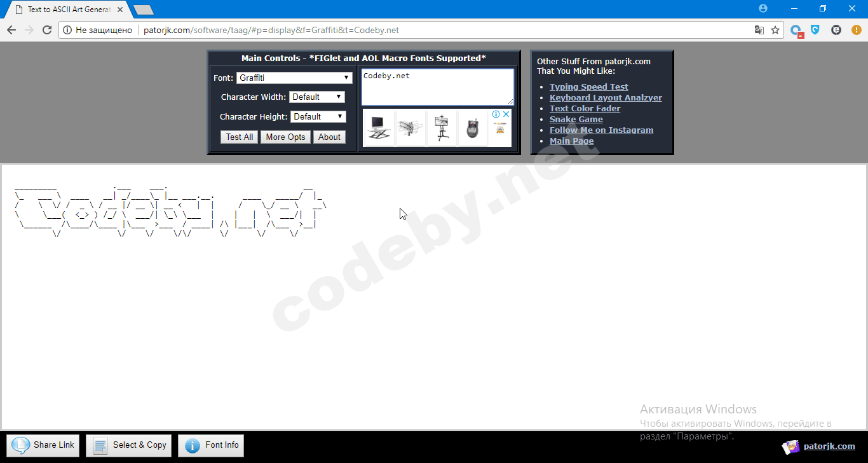Click the dark gadget ad thumbnail
This screenshot has width=868, height=463.
[473, 128]
